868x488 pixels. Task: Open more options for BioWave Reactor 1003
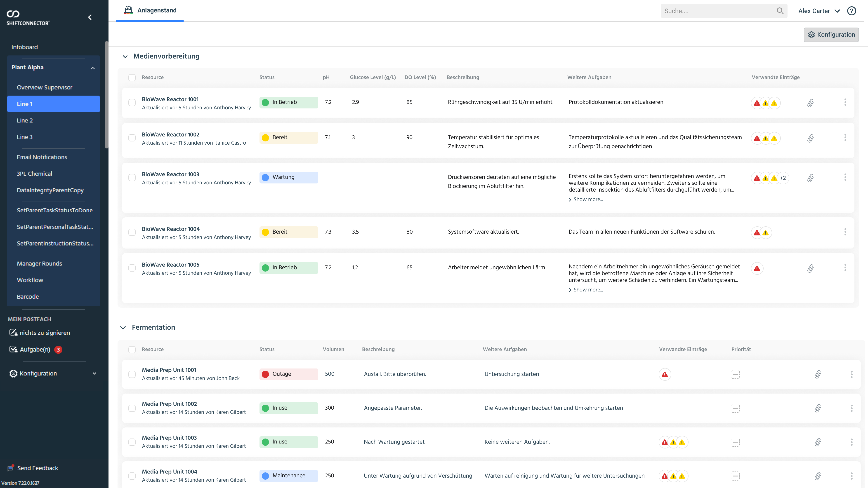[845, 177]
